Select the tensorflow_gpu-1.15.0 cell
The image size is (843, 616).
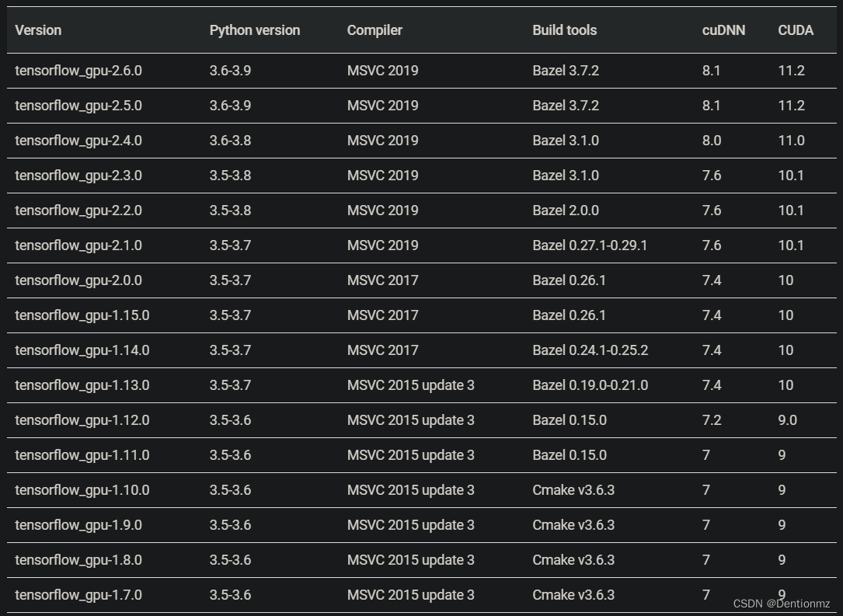click(x=82, y=315)
